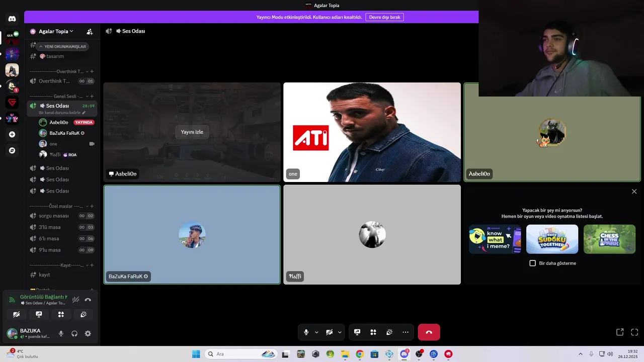The height and width of the screenshot is (362, 644).
Task: Share your screen from the sidebar voice panel
Action: point(39,314)
